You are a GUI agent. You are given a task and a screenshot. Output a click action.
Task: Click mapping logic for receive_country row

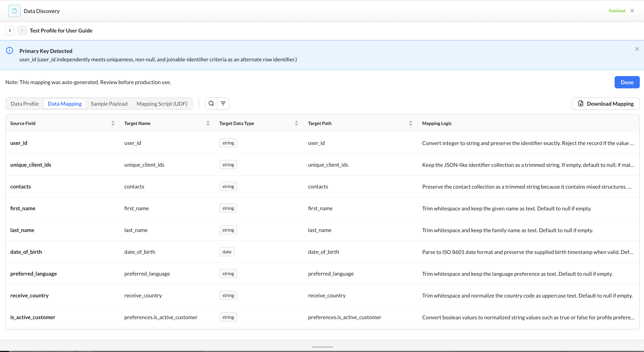[x=527, y=295]
